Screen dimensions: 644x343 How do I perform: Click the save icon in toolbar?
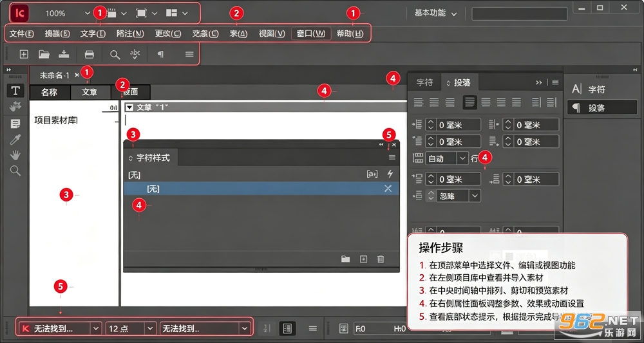pos(64,54)
